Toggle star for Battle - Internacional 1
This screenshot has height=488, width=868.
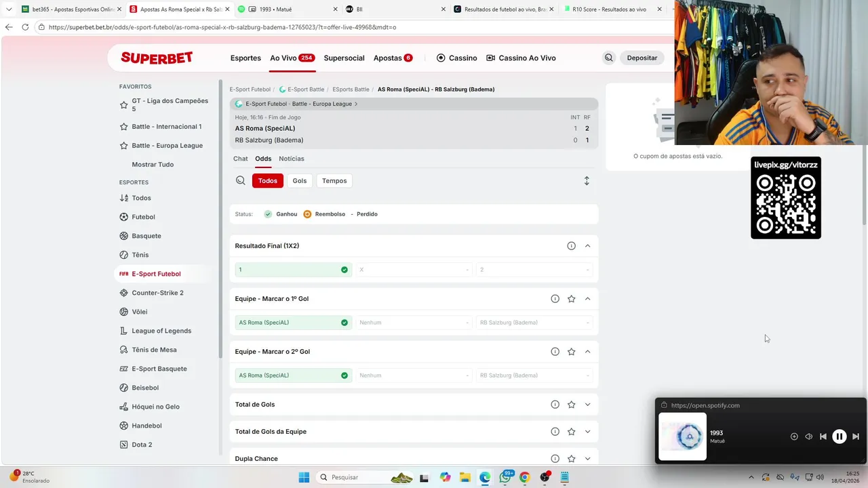[123, 127]
